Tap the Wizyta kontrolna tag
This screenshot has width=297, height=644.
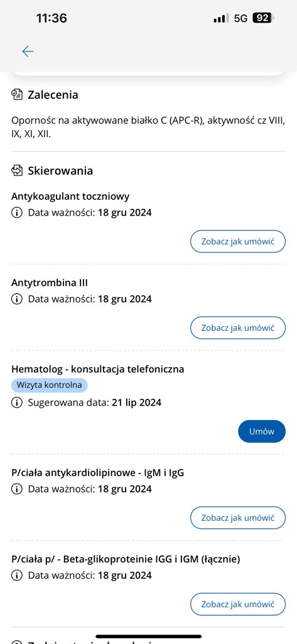point(49,386)
